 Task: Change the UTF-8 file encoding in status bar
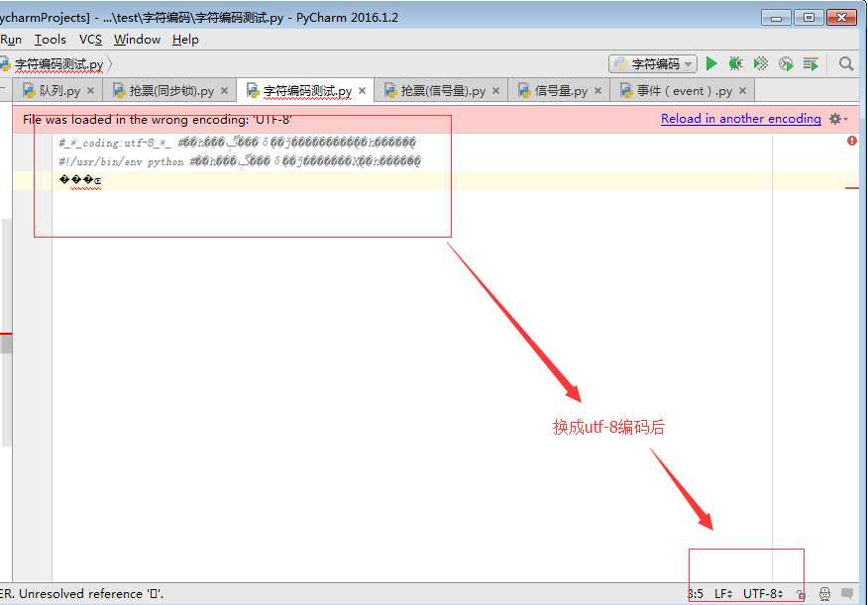(x=763, y=593)
